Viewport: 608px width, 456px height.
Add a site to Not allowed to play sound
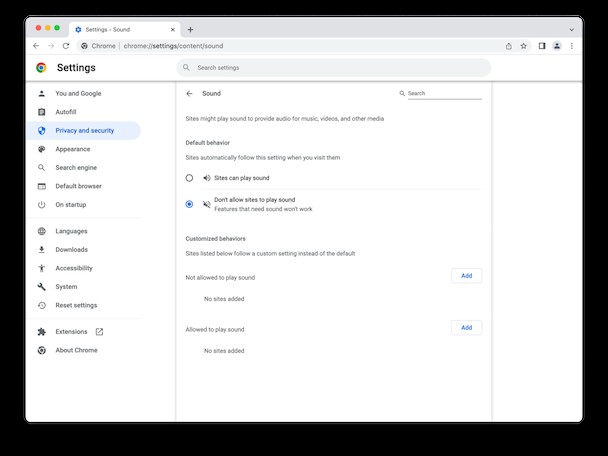pyautogui.click(x=466, y=276)
